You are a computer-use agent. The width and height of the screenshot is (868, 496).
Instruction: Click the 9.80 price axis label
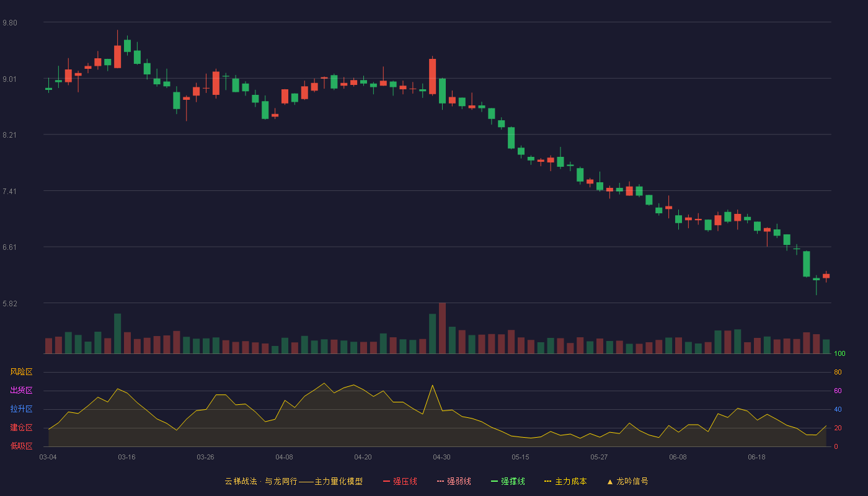tap(10, 23)
